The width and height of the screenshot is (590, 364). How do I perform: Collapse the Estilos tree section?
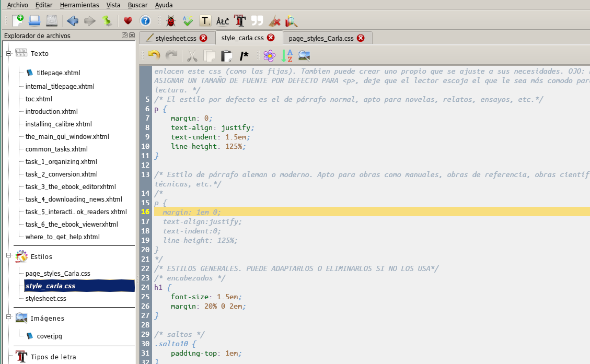8,256
